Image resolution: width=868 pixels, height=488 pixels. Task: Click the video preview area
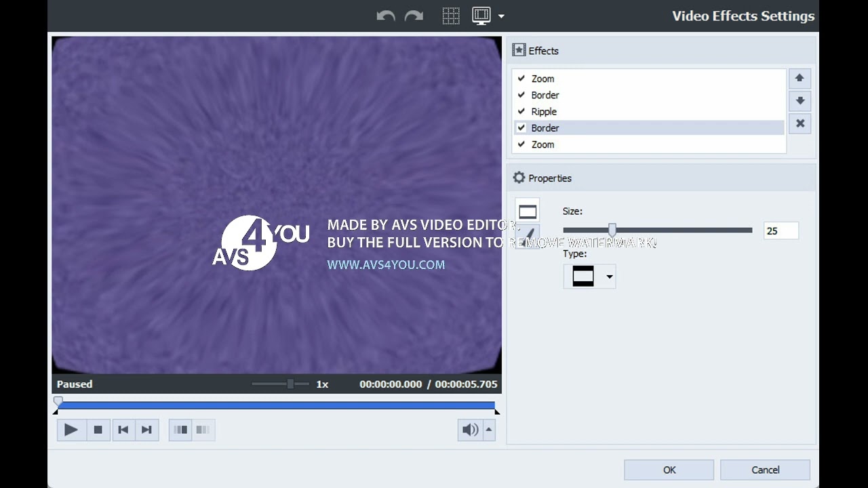coord(277,205)
